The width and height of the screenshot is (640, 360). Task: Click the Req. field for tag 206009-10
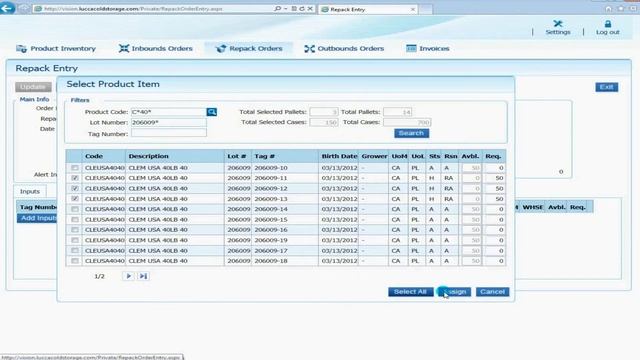[494, 168]
